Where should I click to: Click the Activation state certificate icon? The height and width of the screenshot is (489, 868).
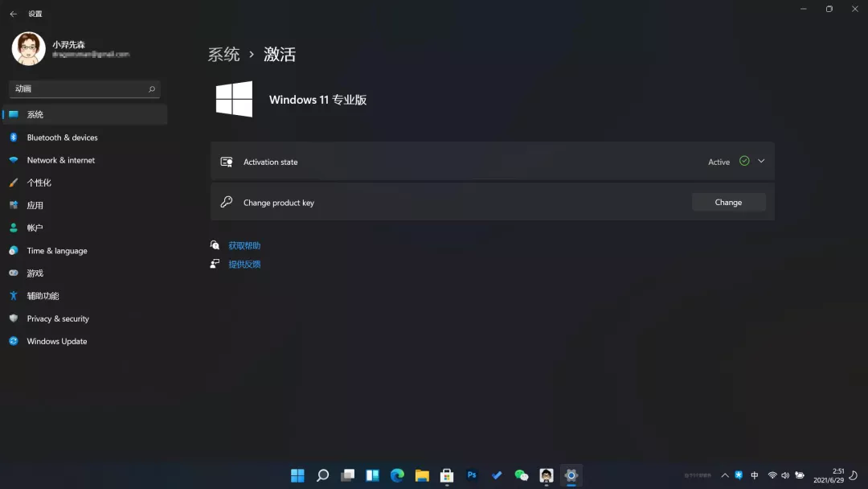click(x=227, y=162)
